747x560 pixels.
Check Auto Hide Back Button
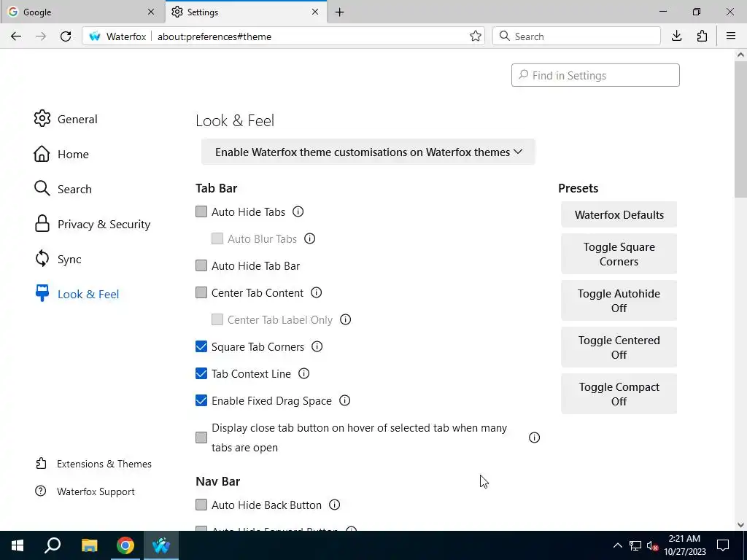[x=201, y=505]
